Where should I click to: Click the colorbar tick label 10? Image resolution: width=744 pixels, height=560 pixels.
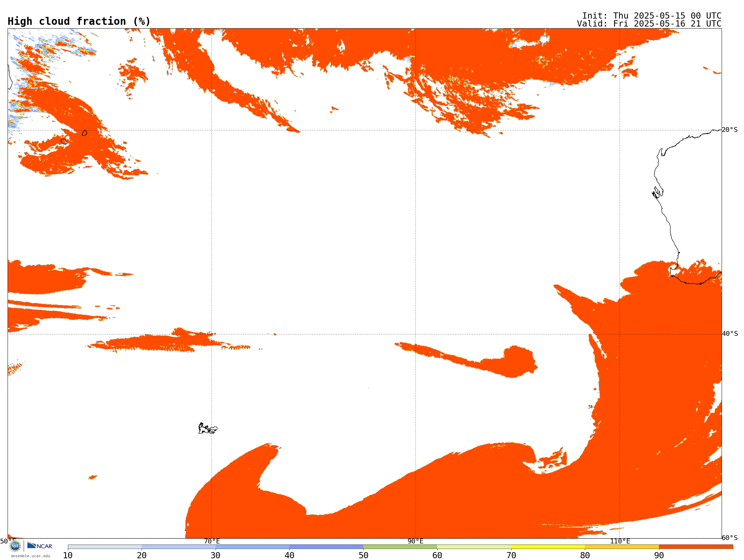[x=68, y=556]
